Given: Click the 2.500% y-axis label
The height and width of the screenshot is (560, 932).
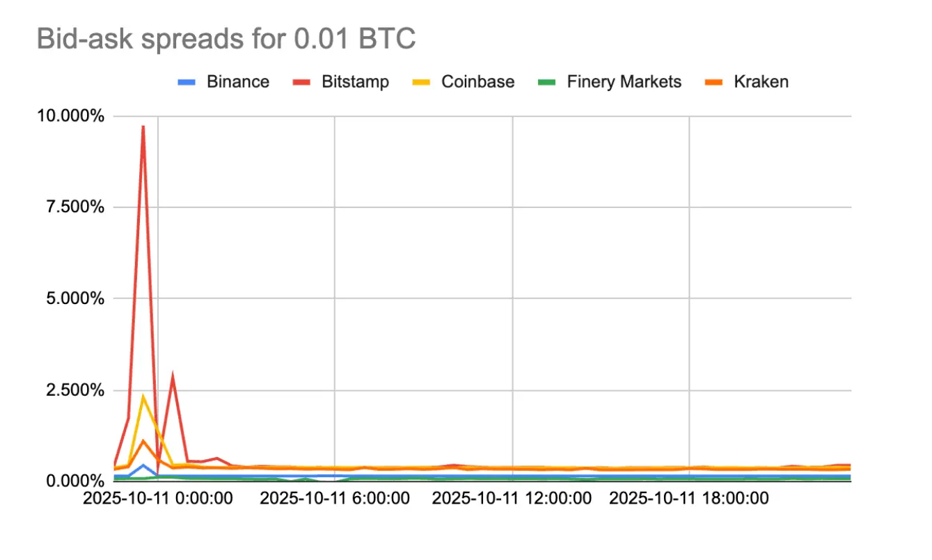Looking at the screenshot, I should tap(75, 390).
